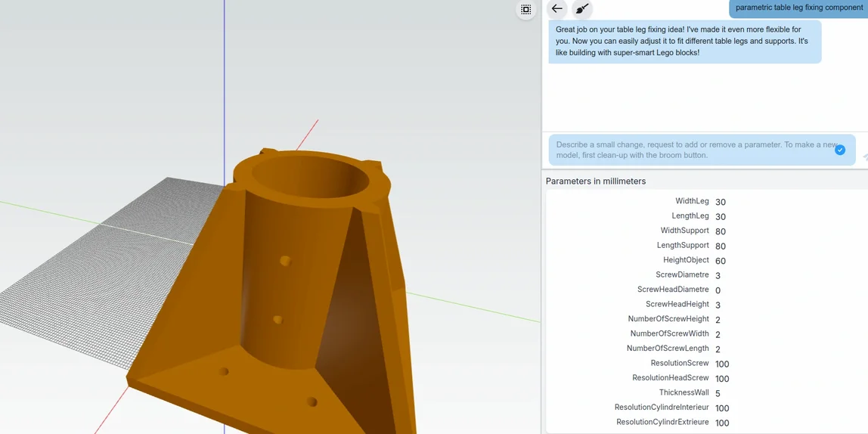Click the assistant reply about Lego blocks
The width and height of the screenshot is (868, 434).
tap(685, 42)
